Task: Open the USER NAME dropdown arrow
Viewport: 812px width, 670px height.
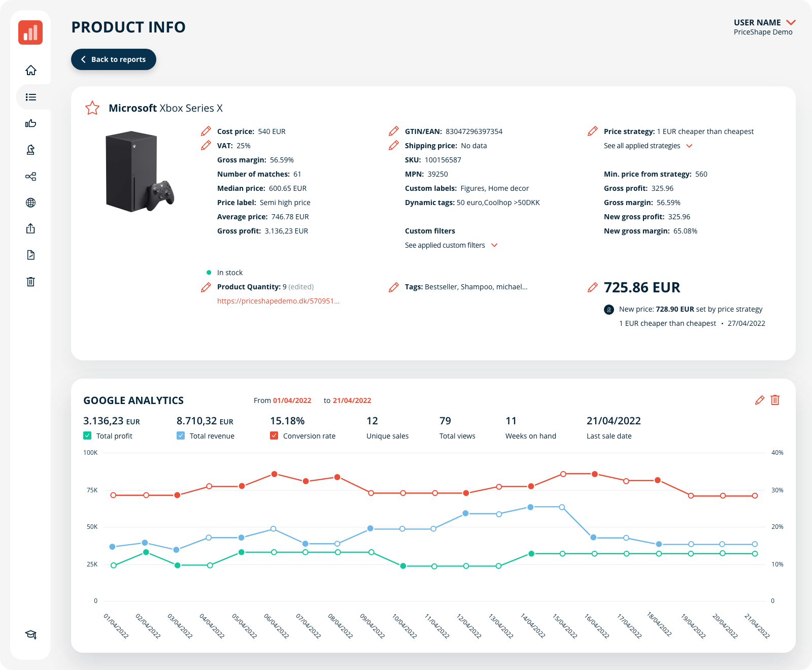Action: click(x=791, y=22)
